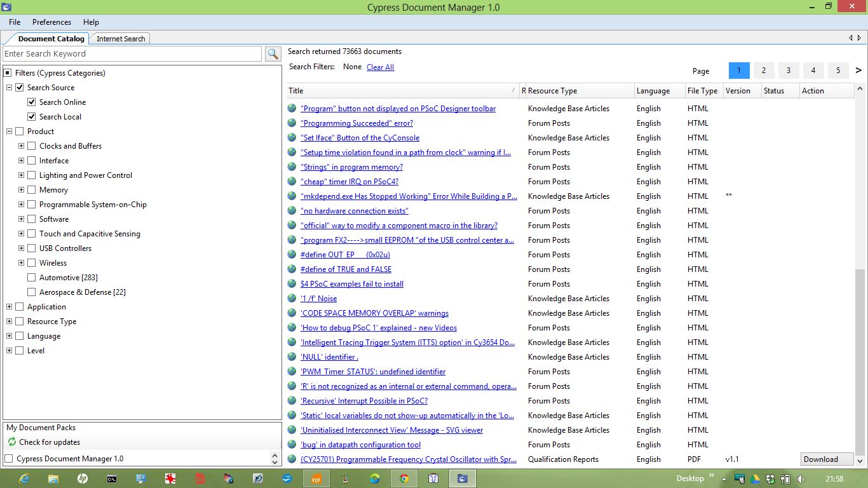Click the globe icon beside 'bug' in datapath configuration tool
The width and height of the screenshot is (868, 488).
coord(292,444)
